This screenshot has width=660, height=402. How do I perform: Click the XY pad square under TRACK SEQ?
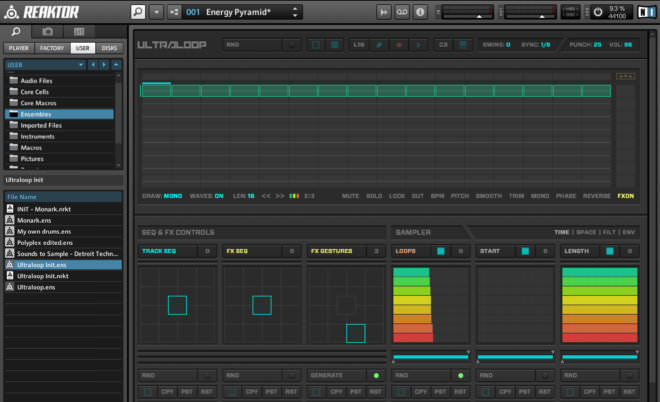177,305
